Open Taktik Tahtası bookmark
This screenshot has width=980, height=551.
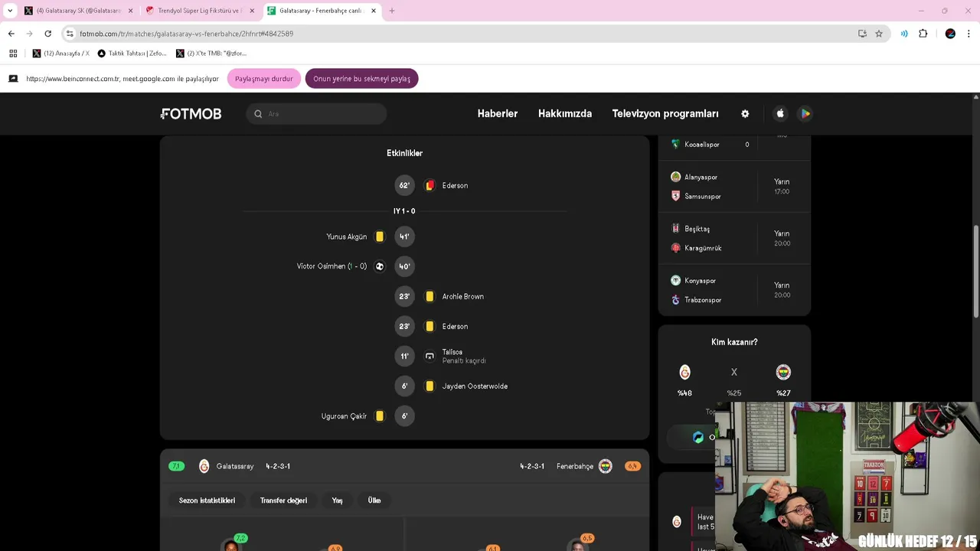point(132,54)
